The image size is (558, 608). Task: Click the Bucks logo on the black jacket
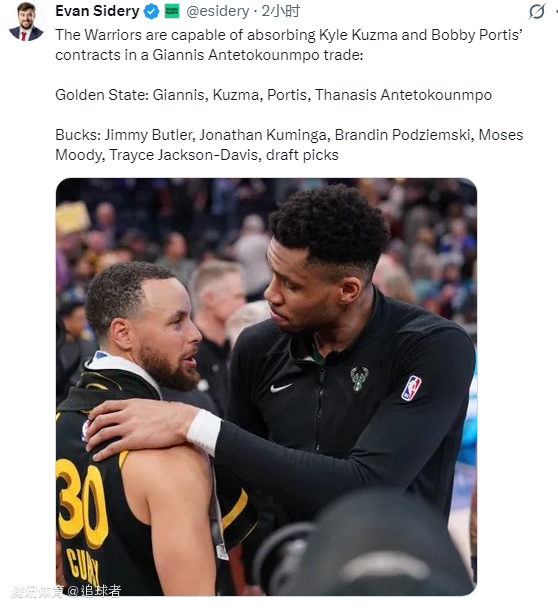tap(359, 378)
